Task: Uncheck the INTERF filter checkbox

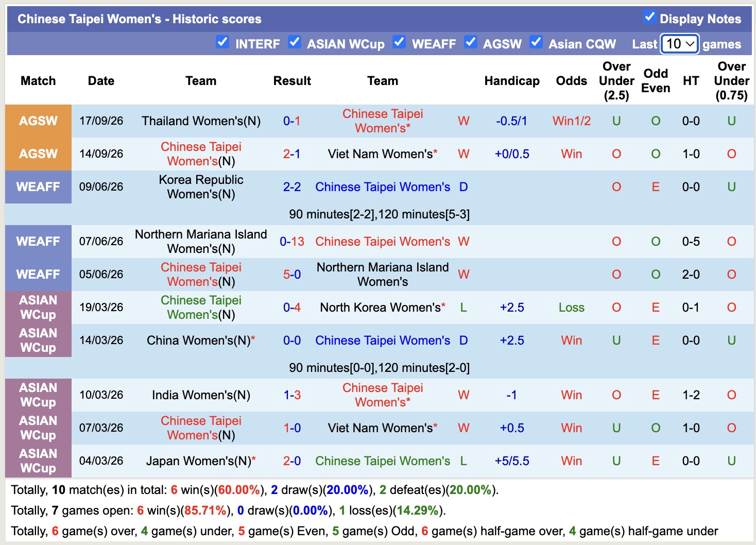Action: point(222,42)
